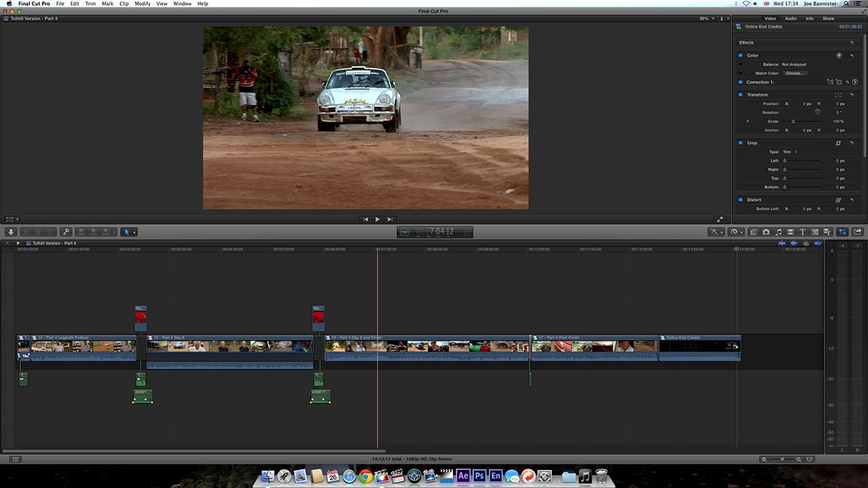
Task: Open the viewer transform tool popup
Action: point(12,219)
